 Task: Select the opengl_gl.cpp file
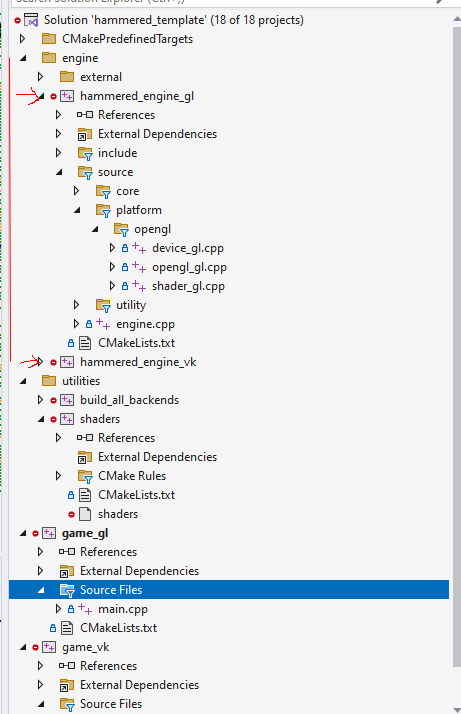pyautogui.click(x=189, y=267)
